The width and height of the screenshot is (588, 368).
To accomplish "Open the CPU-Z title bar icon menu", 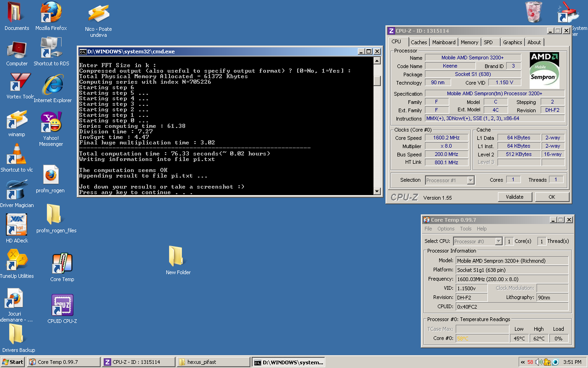I will point(391,31).
